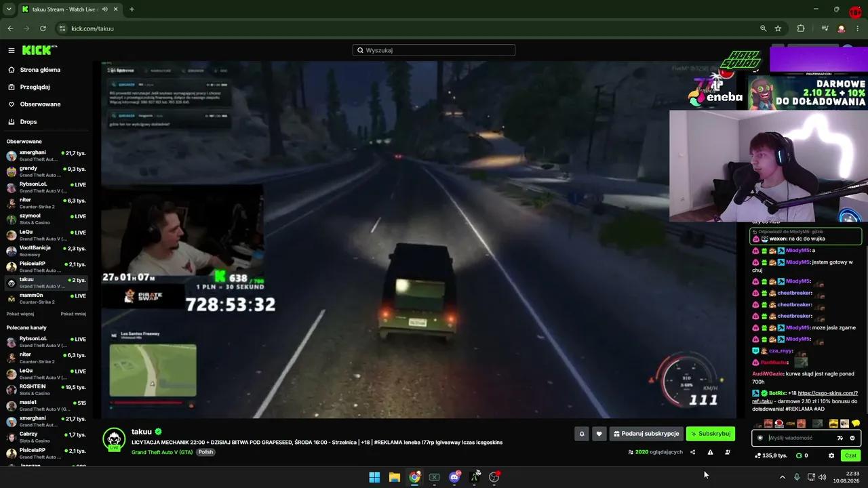868x488 pixels.
Task: Open the Chrome three-dot menu
Action: click(x=859, y=28)
